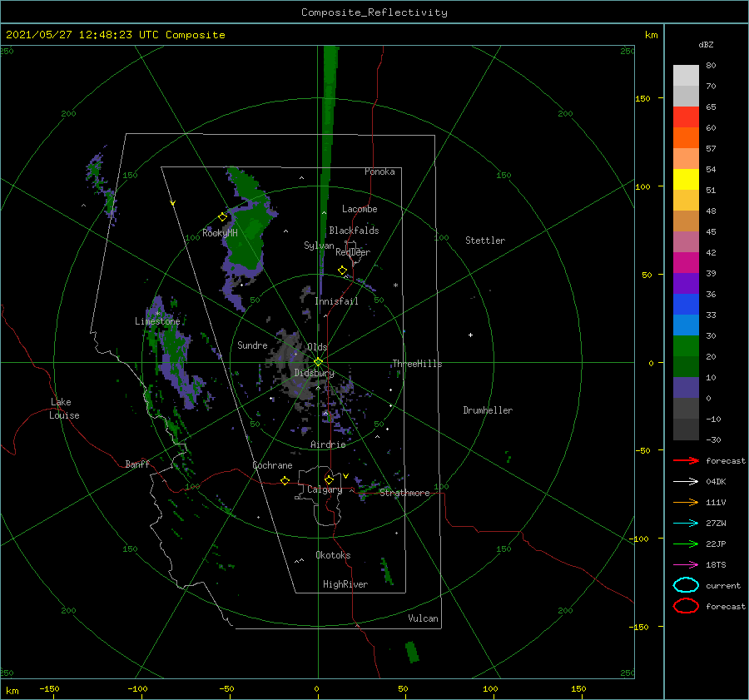The image size is (749, 700).
Task: Click the Okotoks label on the map
Action: pyautogui.click(x=333, y=555)
